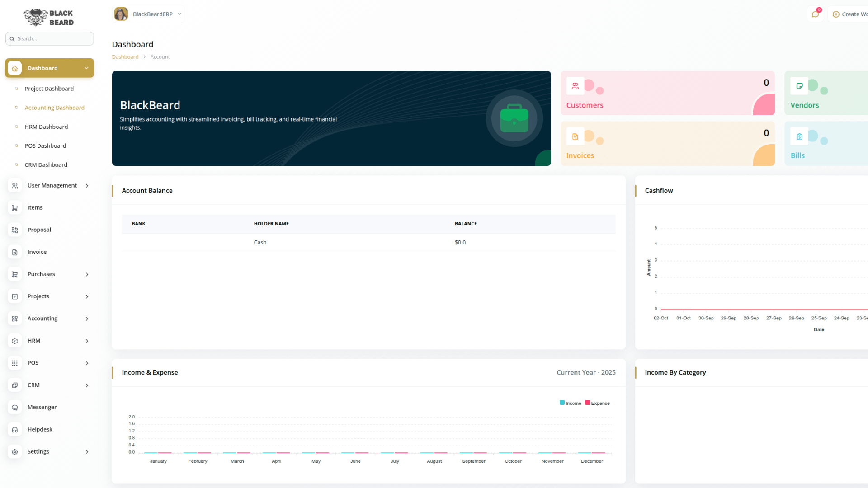Select the CRM Dashboard menu entry
868x488 pixels.
click(x=46, y=164)
